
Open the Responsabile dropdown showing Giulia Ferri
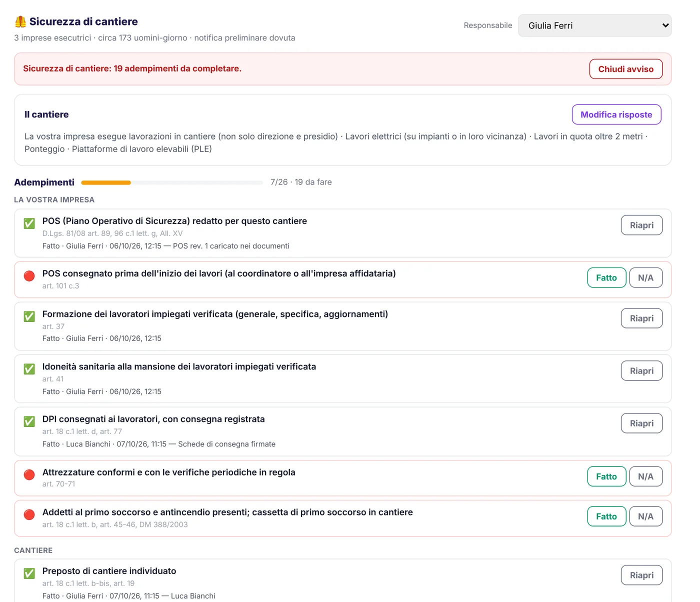[595, 25]
